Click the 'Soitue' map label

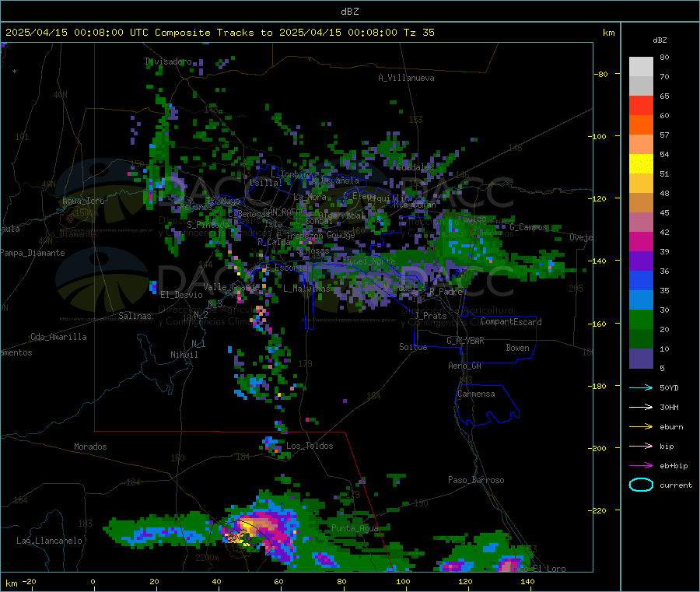[413, 347]
